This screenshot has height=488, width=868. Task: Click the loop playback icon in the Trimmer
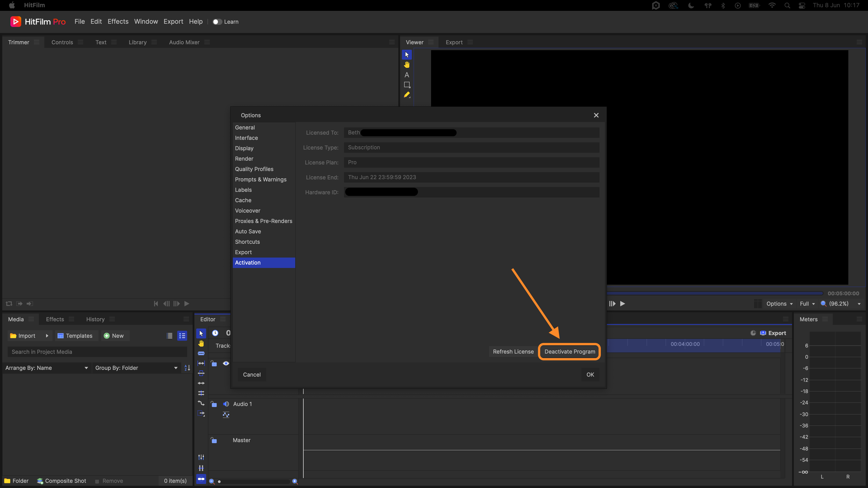pos(9,303)
